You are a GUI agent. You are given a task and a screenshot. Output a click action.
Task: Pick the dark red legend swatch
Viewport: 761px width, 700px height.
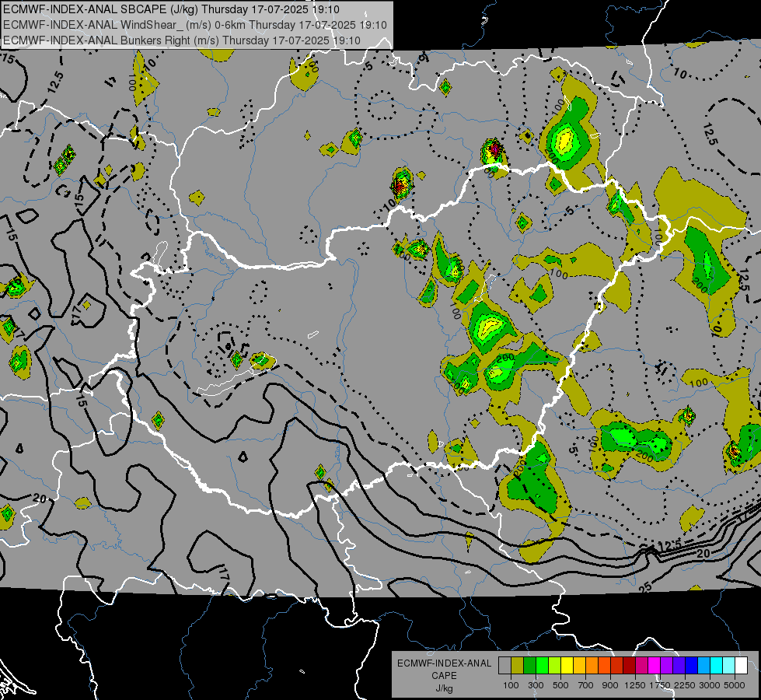point(630,666)
